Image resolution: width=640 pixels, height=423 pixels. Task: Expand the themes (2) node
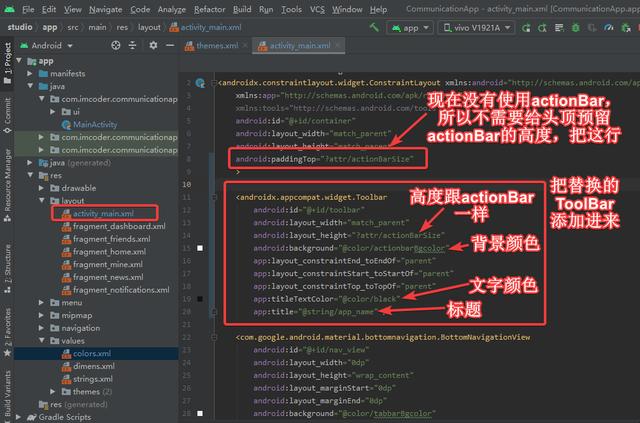point(53,392)
